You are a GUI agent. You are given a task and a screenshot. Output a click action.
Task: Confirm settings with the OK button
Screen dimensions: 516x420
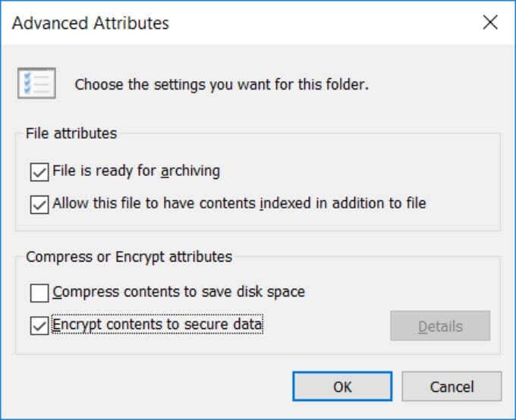click(x=342, y=387)
